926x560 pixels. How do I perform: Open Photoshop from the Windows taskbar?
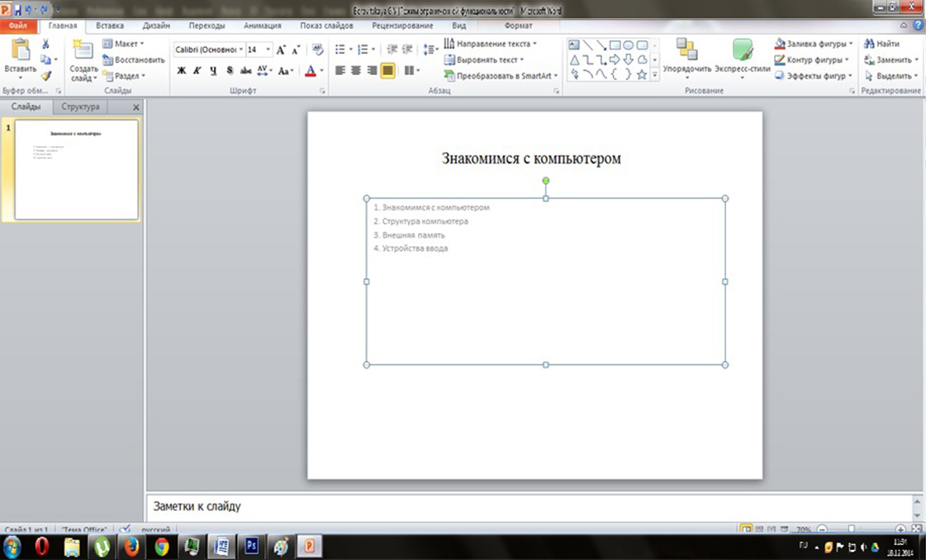[x=250, y=546]
